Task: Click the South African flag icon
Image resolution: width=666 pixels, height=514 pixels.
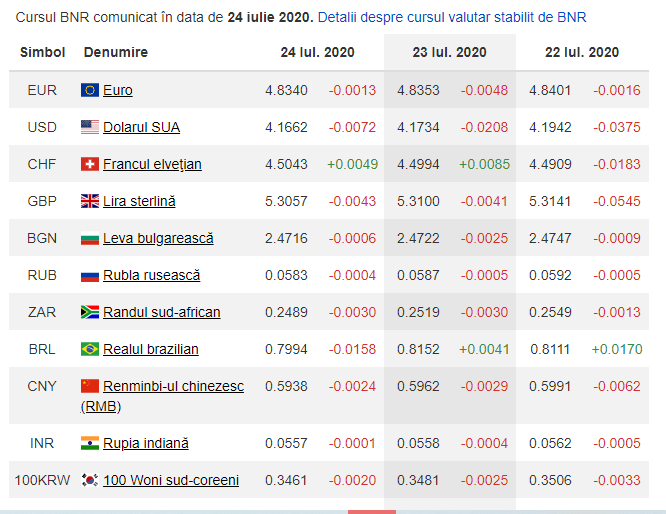Action: [90, 312]
